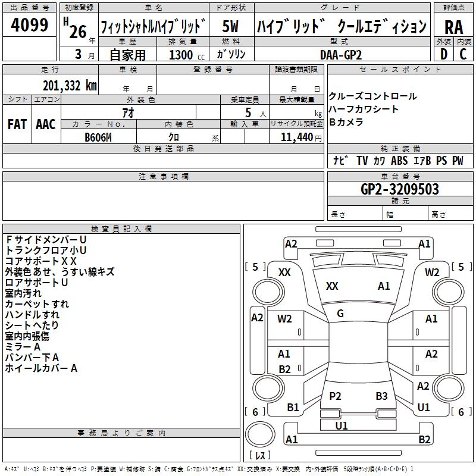Click the B3 dent mark on diagram
This screenshot has width=476, height=476.
pyautogui.click(x=381, y=396)
